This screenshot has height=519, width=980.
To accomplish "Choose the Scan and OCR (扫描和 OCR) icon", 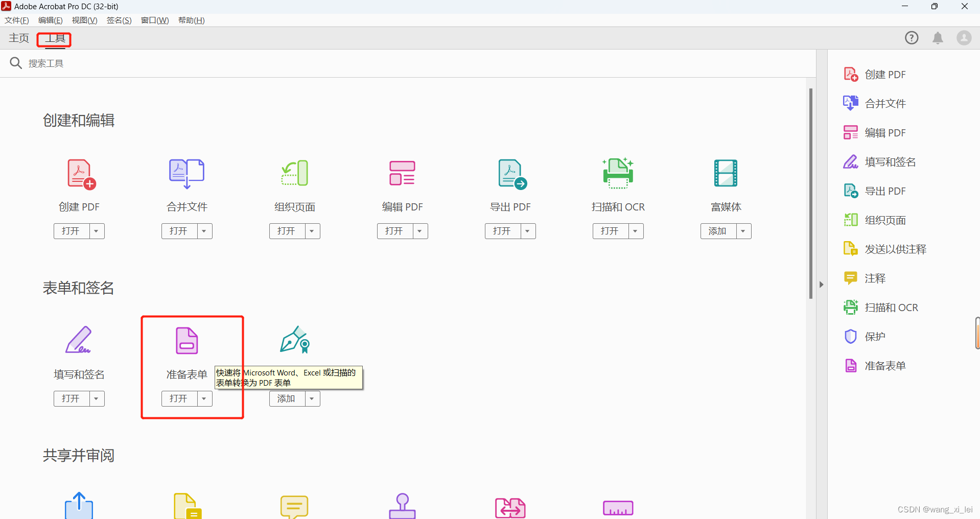I will click(x=618, y=173).
